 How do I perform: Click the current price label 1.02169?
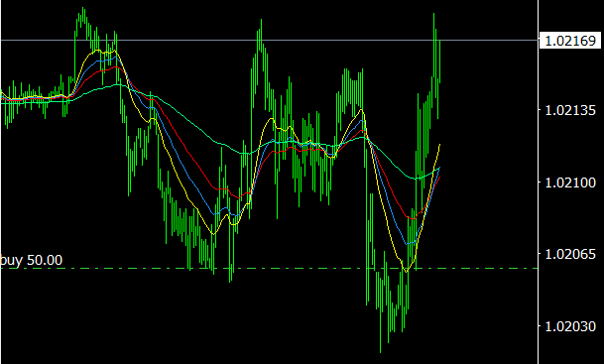coord(570,41)
